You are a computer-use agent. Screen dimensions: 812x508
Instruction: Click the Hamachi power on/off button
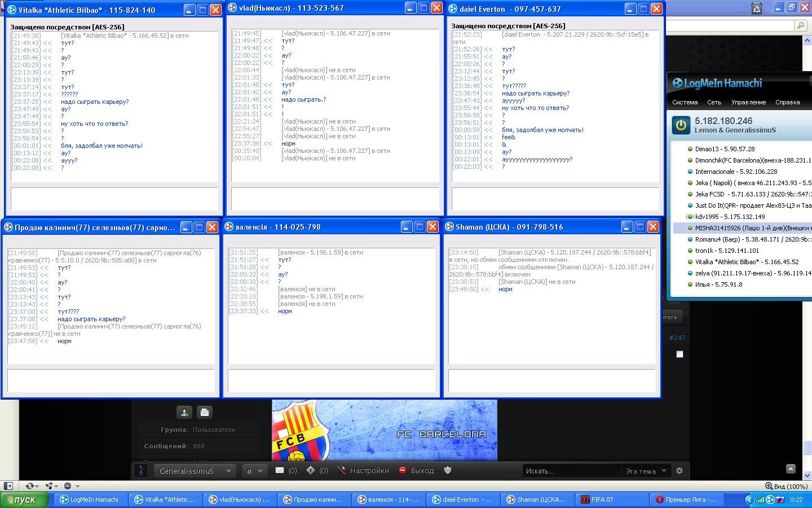[x=681, y=125]
